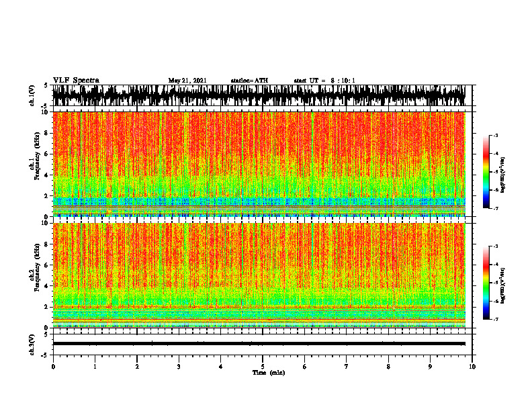Click inside the ch.2 spectrogram panel

click(259, 275)
